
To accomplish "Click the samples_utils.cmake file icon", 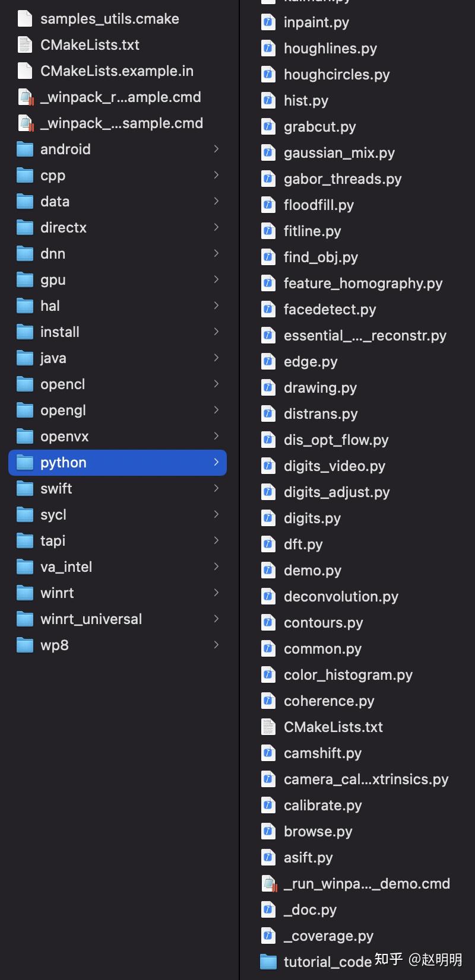I will pos(25,18).
